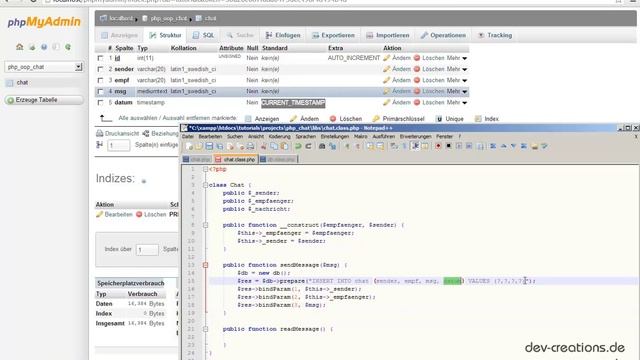Open the Erweiterungen menu in Notepad++
Screen dimensions: 640x360
coord(415,136)
